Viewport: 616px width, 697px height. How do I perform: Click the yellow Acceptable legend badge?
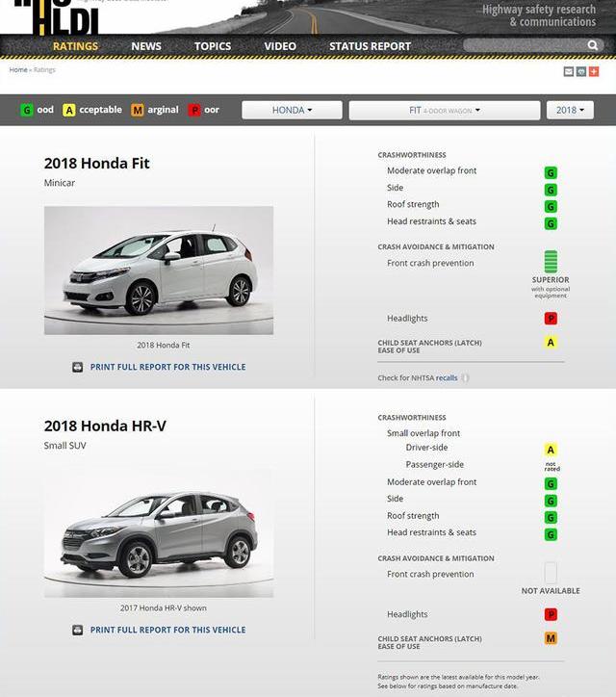(69, 110)
